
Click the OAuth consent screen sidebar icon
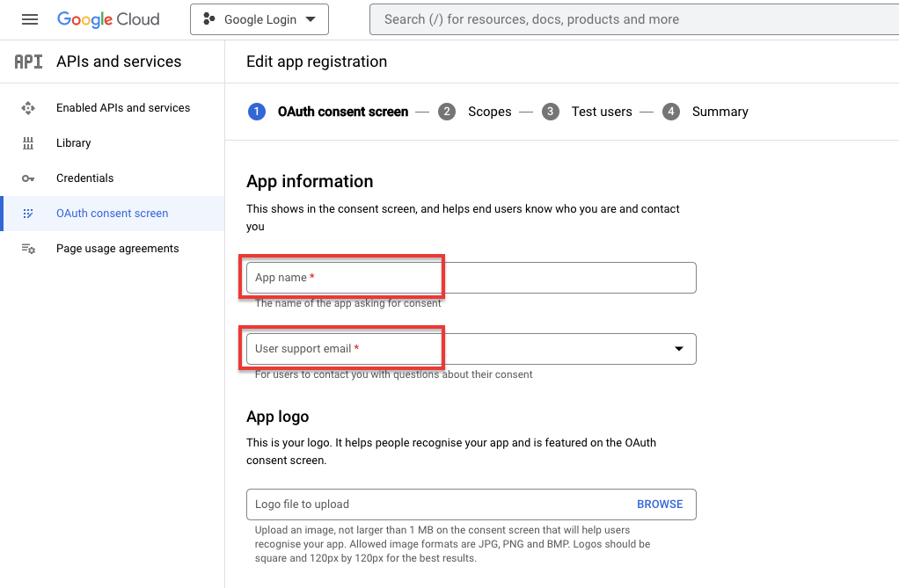click(28, 214)
